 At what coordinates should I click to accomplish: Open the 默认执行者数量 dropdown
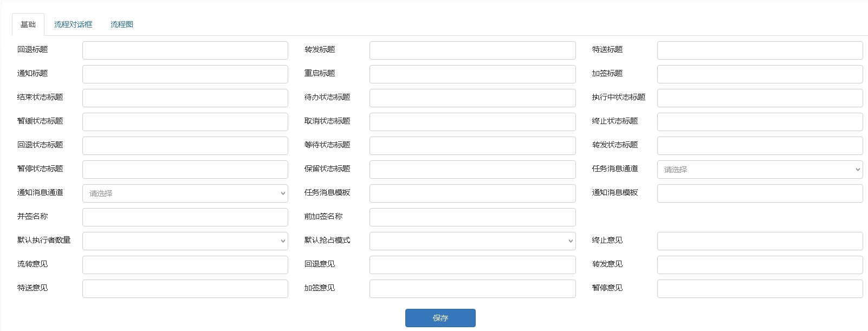pos(185,241)
